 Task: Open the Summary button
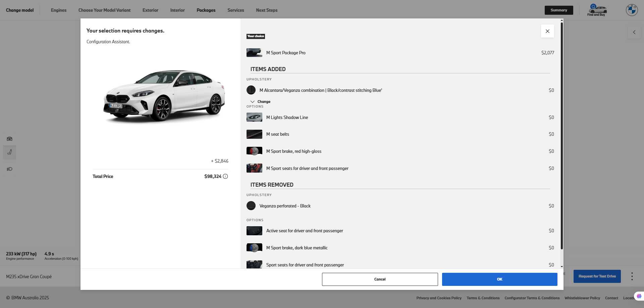click(559, 10)
